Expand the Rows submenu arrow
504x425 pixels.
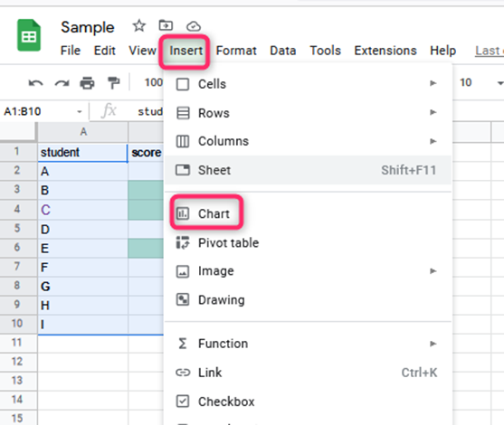433,112
